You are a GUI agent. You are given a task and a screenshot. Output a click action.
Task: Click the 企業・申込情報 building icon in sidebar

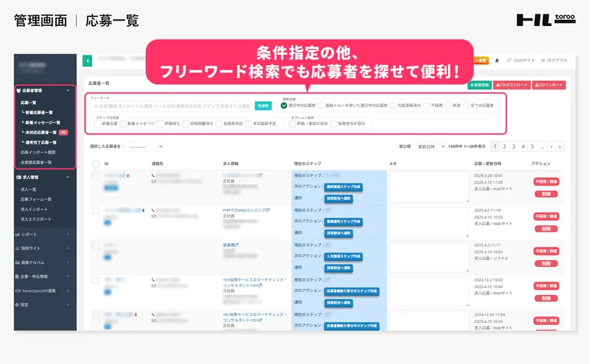[17, 276]
